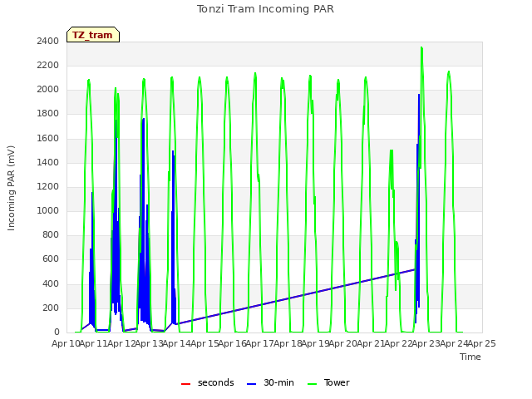The width and height of the screenshot is (532, 399).
Task: Click the Apr 11 x-axis label
Action: tap(94, 344)
